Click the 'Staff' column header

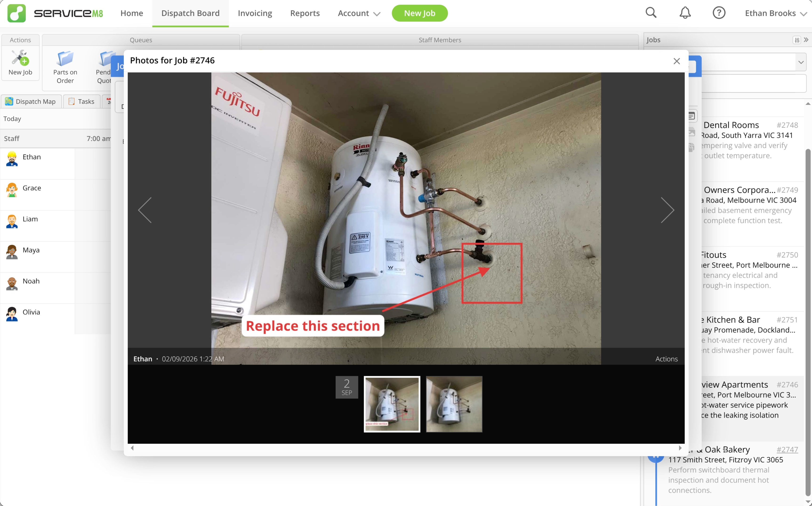12,138
